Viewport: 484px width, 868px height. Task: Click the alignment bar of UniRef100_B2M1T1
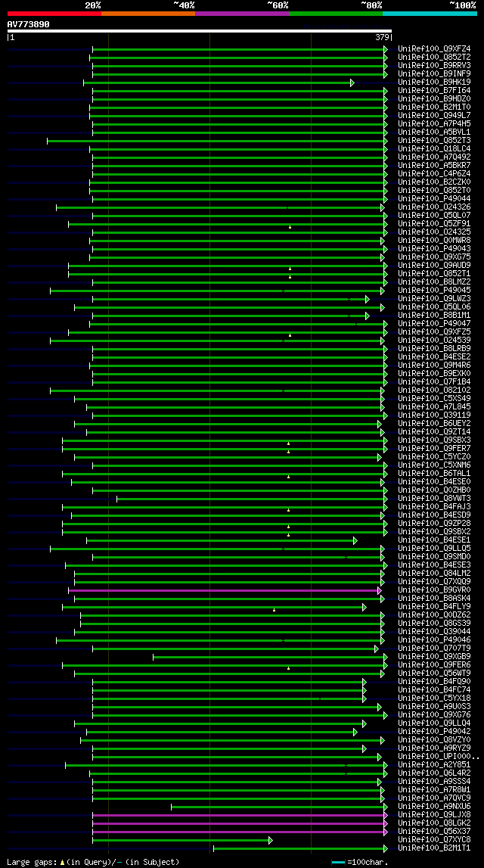click(x=299, y=848)
